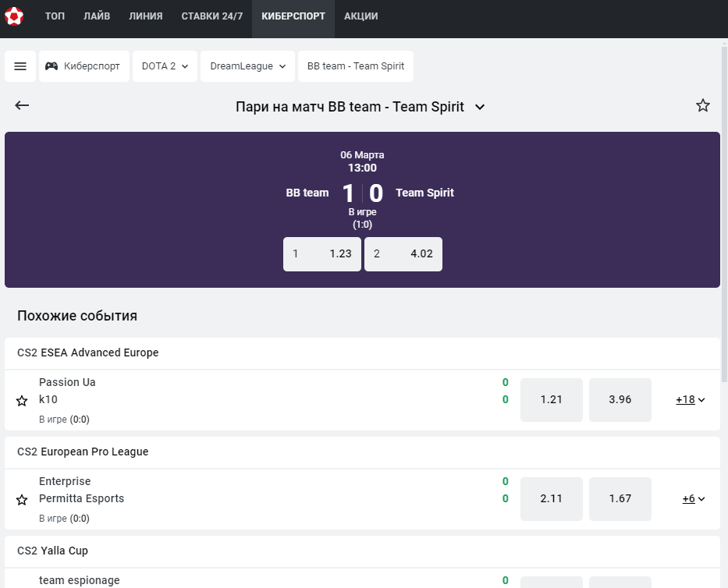The image size is (728, 588).
Task: Bet on outcome 2 at 4.02
Action: click(x=403, y=254)
